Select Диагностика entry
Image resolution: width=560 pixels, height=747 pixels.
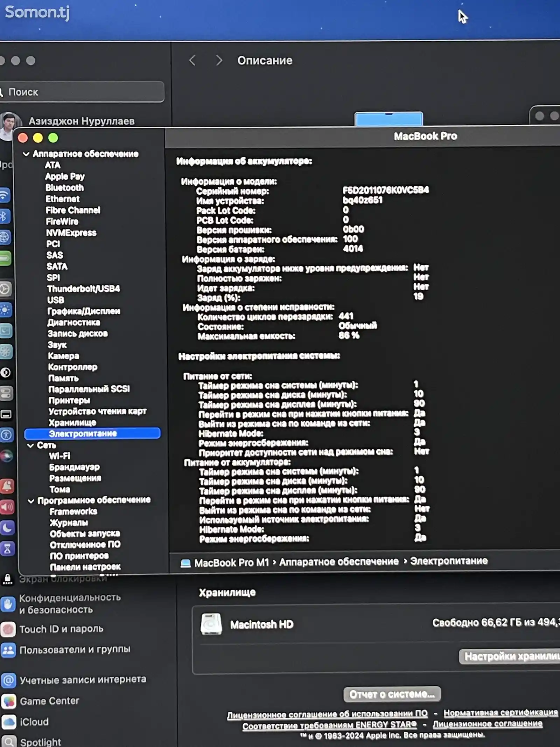tap(74, 323)
